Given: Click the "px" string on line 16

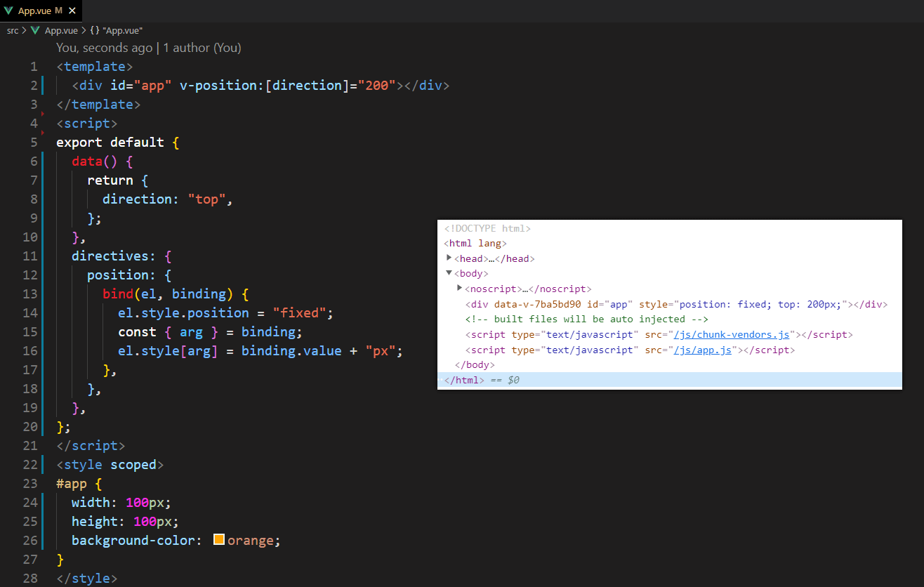Looking at the screenshot, I should click(381, 351).
